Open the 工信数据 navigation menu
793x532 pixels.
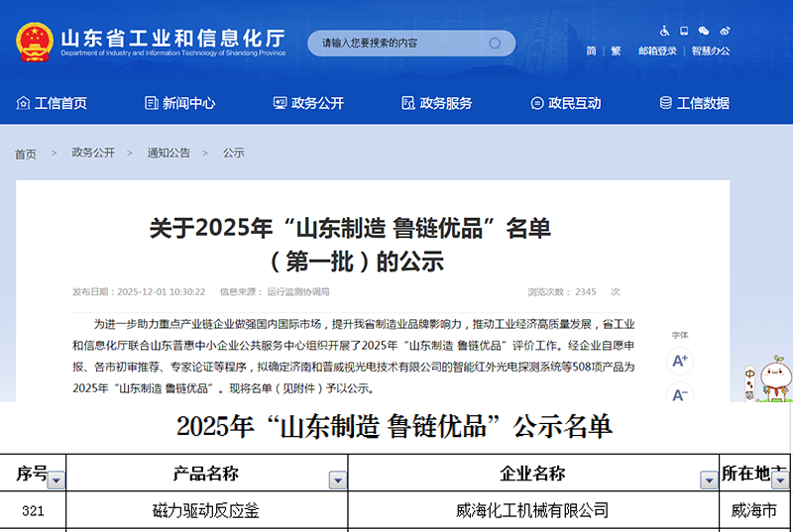click(x=694, y=103)
